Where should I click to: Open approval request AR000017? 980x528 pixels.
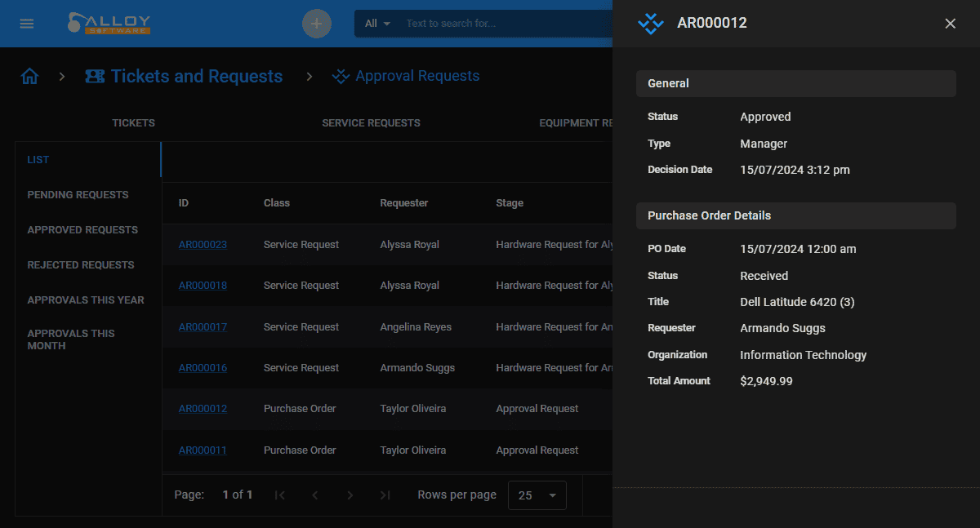tap(203, 326)
